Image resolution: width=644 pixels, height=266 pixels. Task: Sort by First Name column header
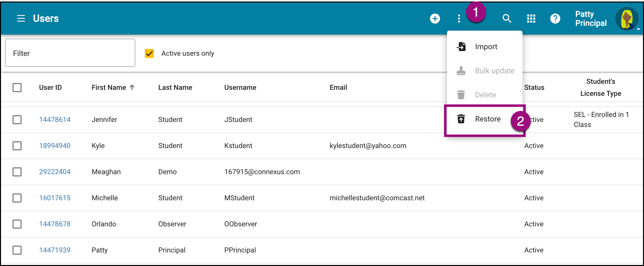109,88
